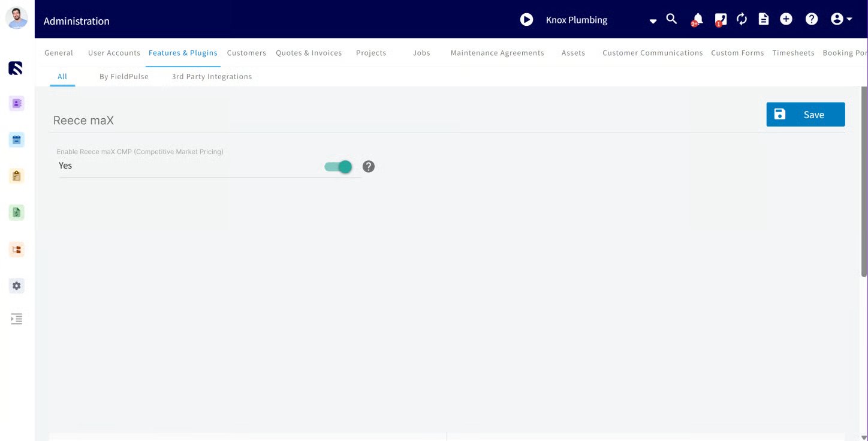
Task: Open the Timesheets tab
Action: tap(793, 53)
